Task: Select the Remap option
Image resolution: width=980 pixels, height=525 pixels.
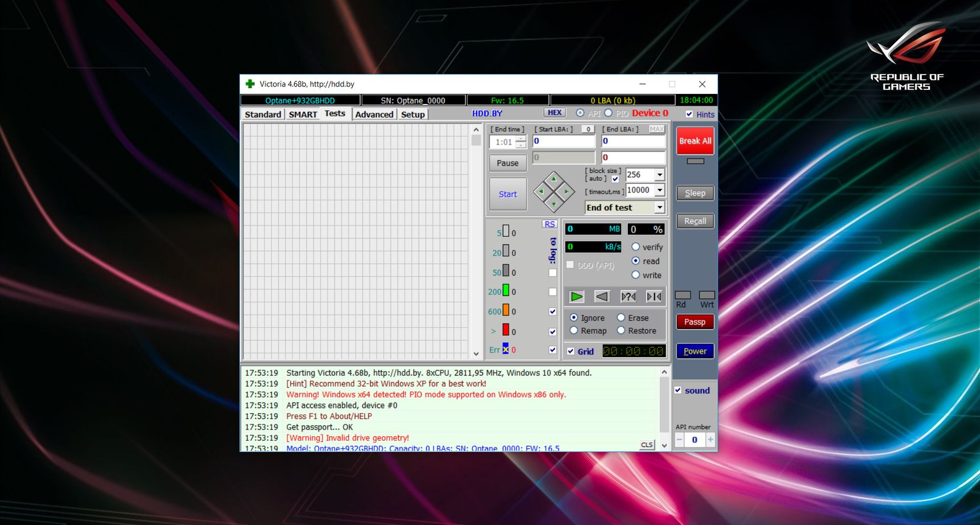Action: (574, 330)
